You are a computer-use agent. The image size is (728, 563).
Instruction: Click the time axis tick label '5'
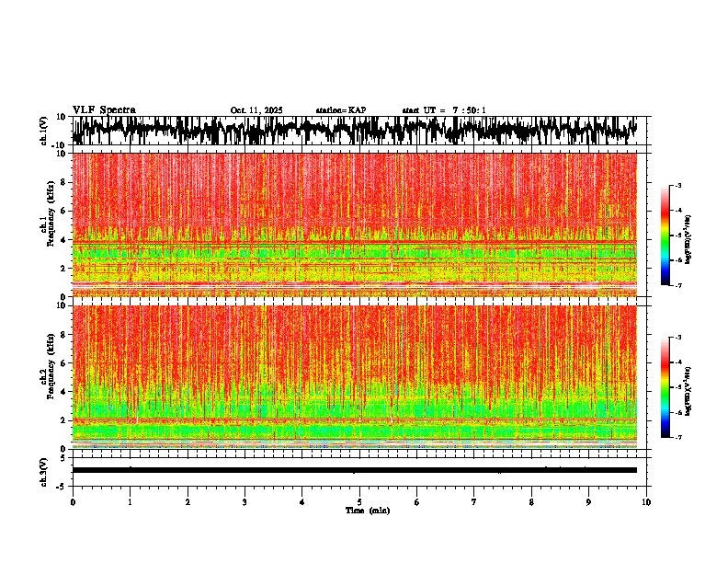tap(359, 502)
